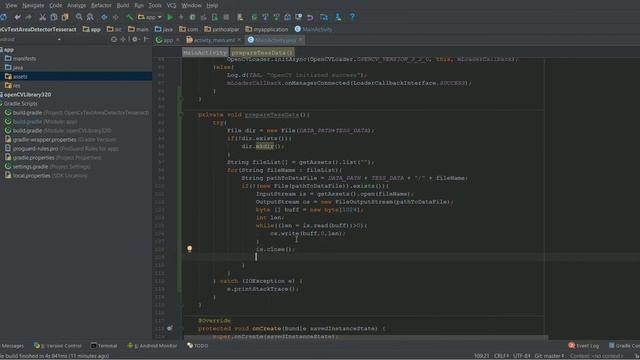Collapse all with the Project panel icon
Image resolution: width=640 pixels, height=360 pixels.
pyautogui.click(x=123, y=40)
